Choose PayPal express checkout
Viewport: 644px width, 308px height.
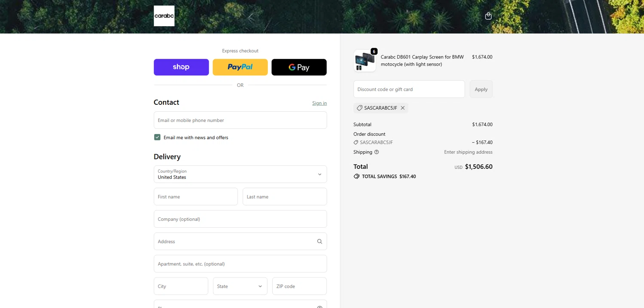pyautogui.click(x=240, y=67)
